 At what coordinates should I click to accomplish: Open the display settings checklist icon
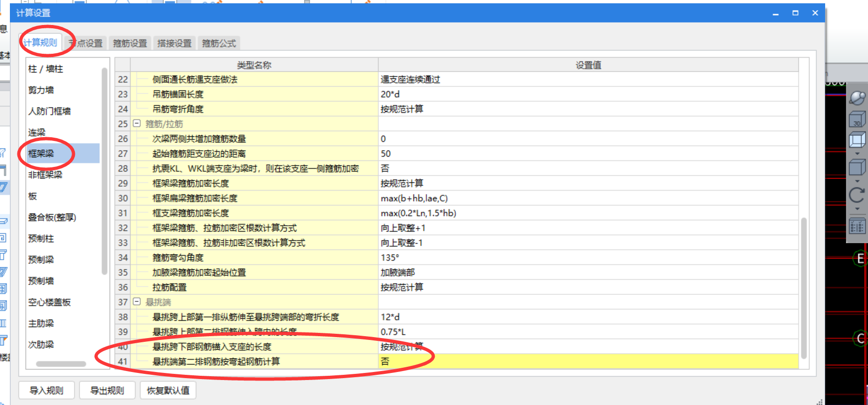(x=857, y=226)
